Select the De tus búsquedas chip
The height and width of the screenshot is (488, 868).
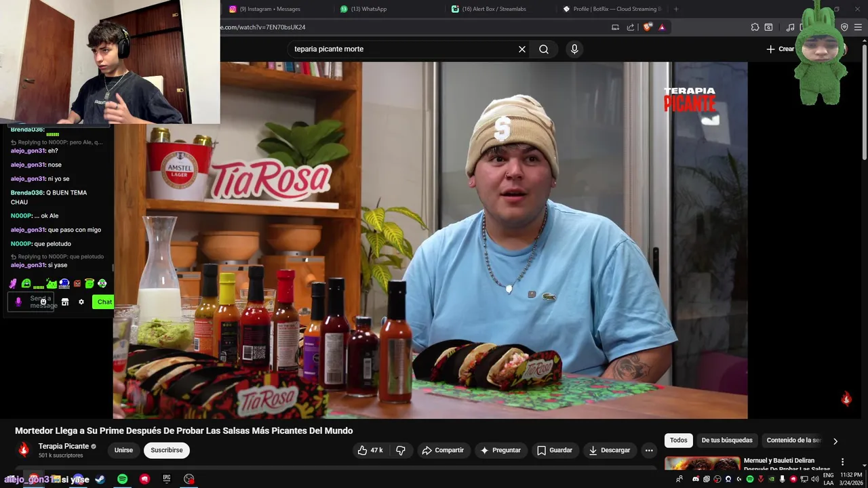point(727,441)
